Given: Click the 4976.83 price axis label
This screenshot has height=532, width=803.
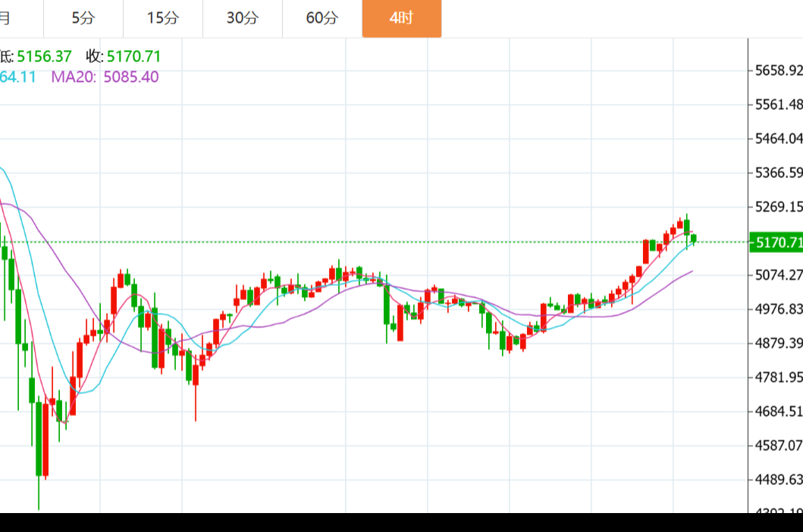Looking at the screenshot, I should pos(779,309).
